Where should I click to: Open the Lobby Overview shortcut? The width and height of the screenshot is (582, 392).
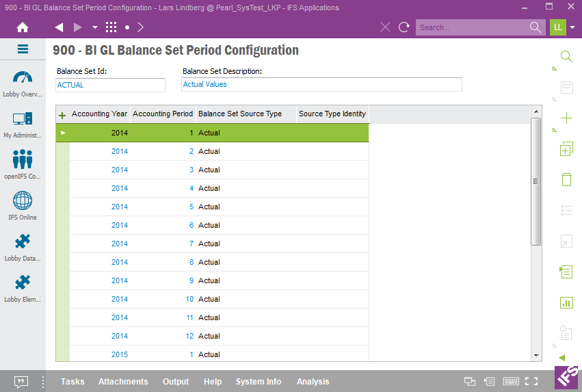click(x=23, y=84)
